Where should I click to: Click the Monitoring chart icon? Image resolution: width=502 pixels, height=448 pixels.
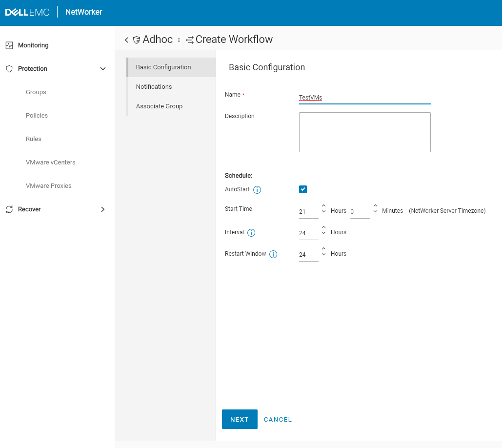(x=9, y=45)
